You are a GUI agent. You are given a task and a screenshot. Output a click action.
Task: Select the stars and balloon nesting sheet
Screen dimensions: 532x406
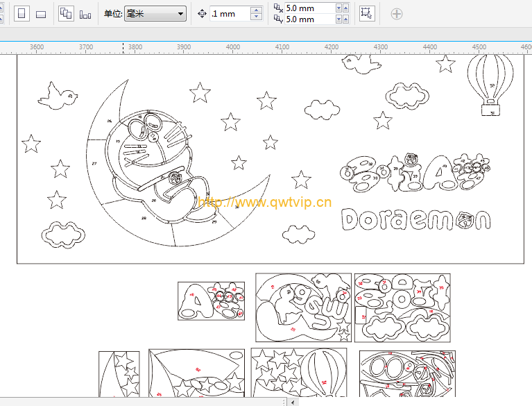point(299,373)
